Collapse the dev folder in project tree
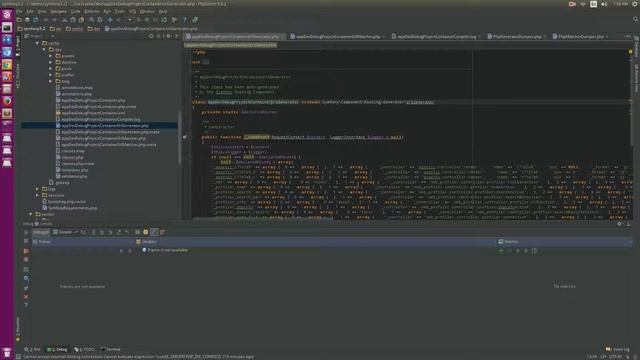The width and height of the screenshot is (640, 360). 44,49
